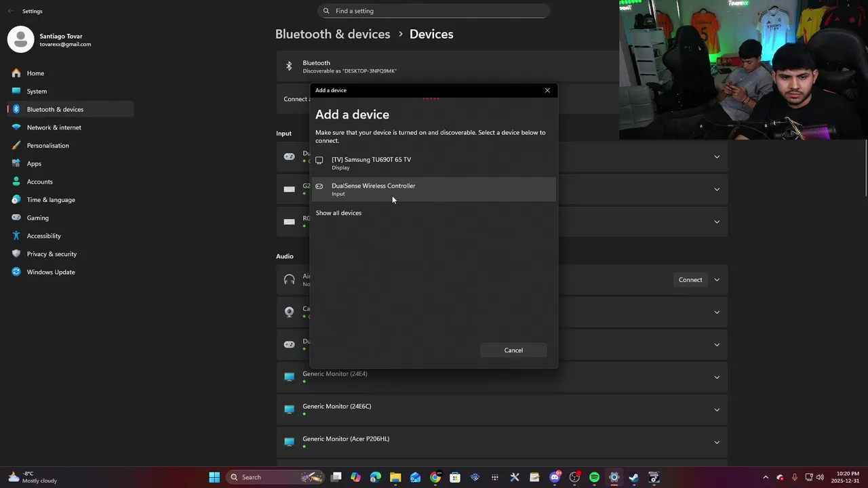This screenshot has height=488, width=868.
Task: Expand the webcam device row chevron
Action: tap(717, 312)
